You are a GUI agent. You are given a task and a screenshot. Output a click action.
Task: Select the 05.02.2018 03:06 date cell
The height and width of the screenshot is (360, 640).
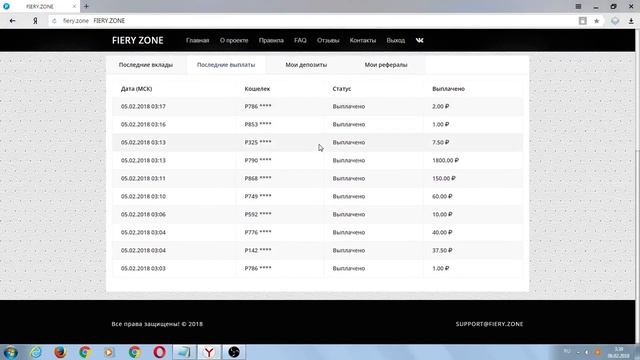143,214
